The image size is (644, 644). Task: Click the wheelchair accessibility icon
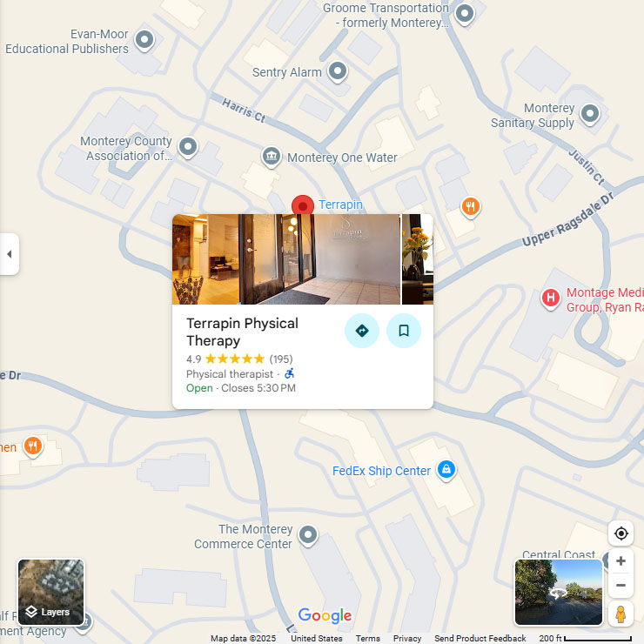coord(290,373)
